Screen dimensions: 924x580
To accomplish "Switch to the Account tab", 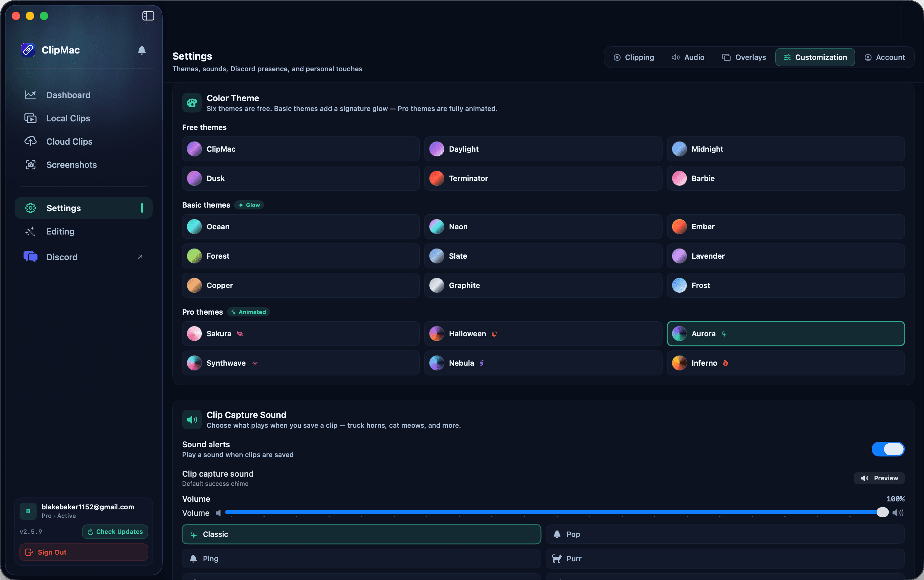I will click(885, 57).
